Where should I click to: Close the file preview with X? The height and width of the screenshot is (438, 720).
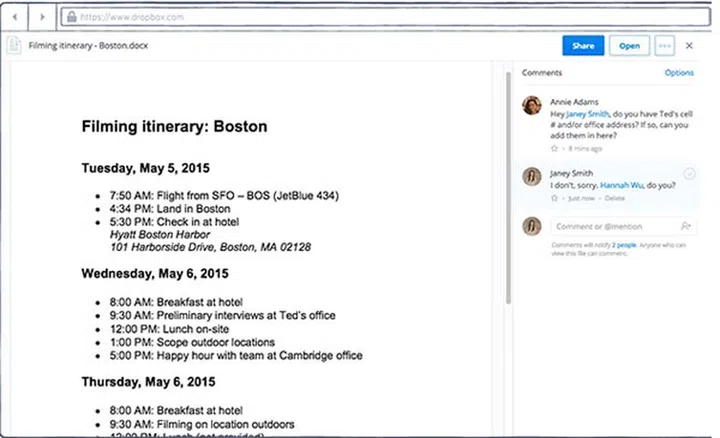pos(689,45)
